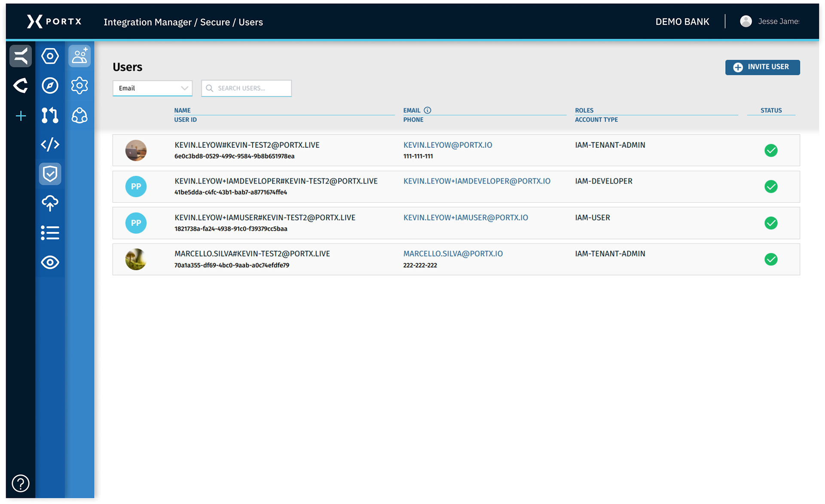Image resolution: width=825 pixels, height=504 pixels.
Task: Select the Users add-people sidebar icon
Action: pos(79,56)
